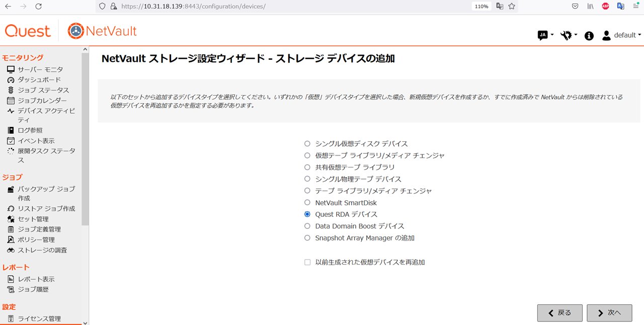Click the 次へ next button
This screenshot has height=325, width=644.
point(609,313)
